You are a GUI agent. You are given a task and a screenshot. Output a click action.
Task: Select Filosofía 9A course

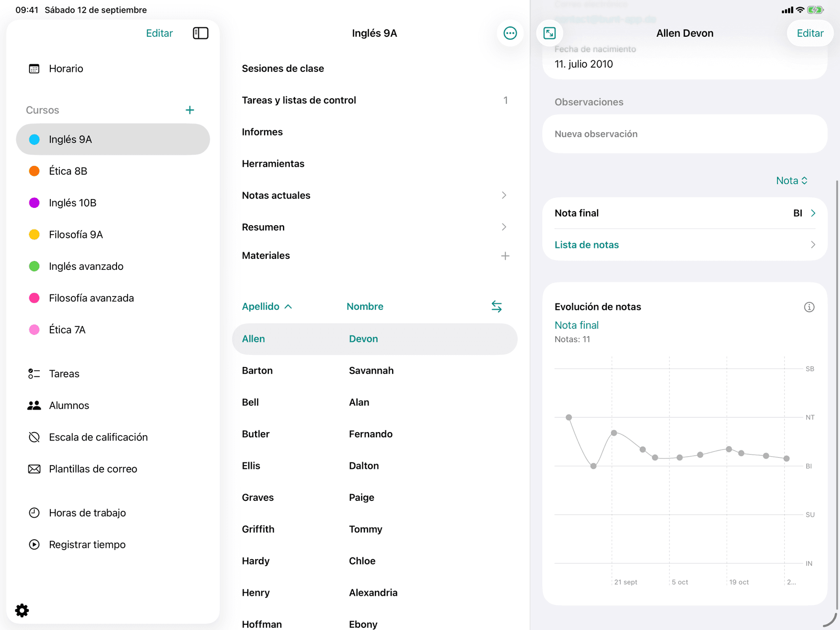[x=113, y=235]
